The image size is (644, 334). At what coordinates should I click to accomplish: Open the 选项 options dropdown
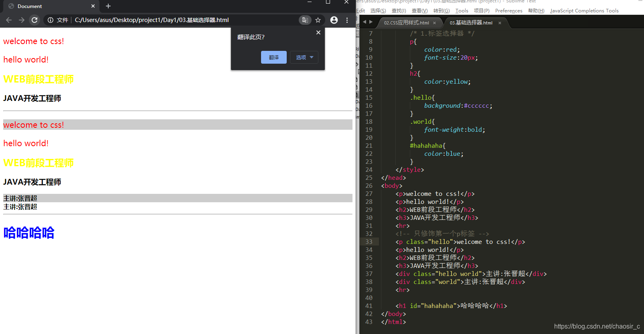point(304,57)
